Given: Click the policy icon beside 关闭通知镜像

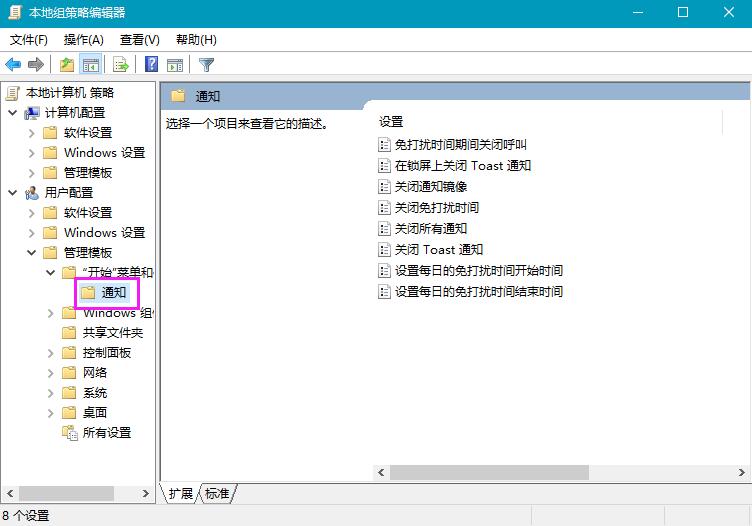Looking at the screenshot, I should [384, 187].
